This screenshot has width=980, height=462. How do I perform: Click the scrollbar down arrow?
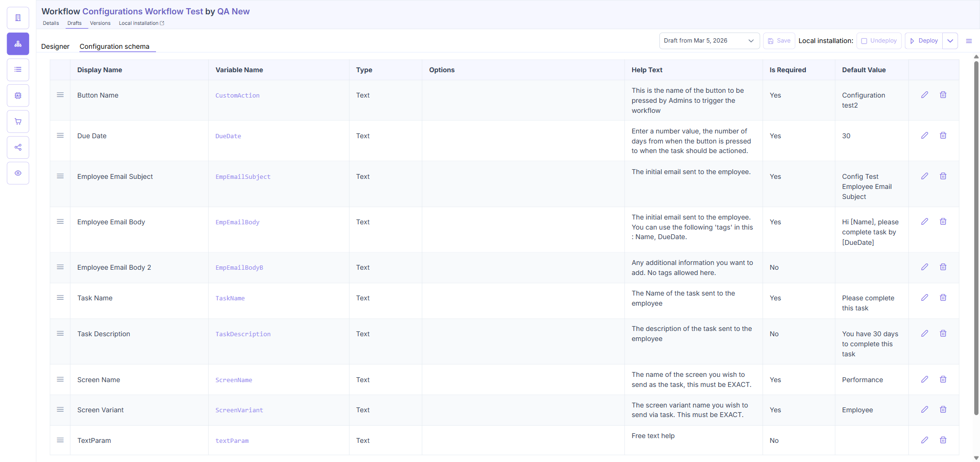click(976, 458)
